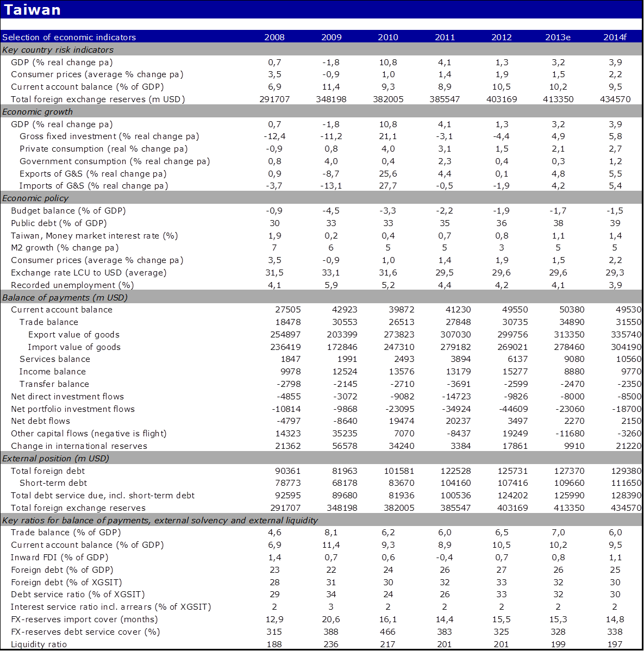
Task: Click the 'Change in international reserves' label
Action: click(79, 446)
